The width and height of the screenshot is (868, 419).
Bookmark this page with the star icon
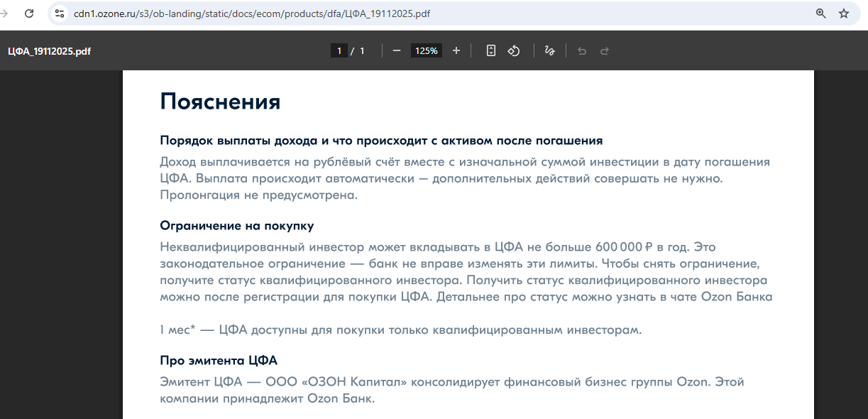point(844,13)
